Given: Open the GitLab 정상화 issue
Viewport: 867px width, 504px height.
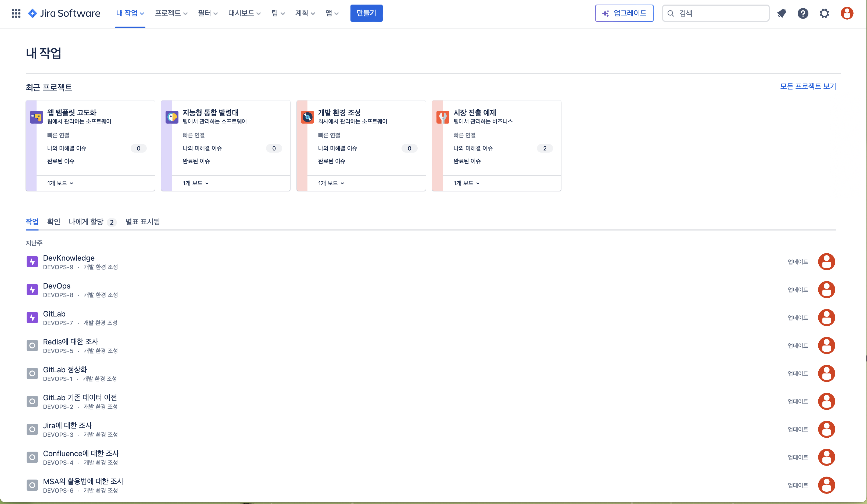Looking at the screenshot, I should coord(65,369).
